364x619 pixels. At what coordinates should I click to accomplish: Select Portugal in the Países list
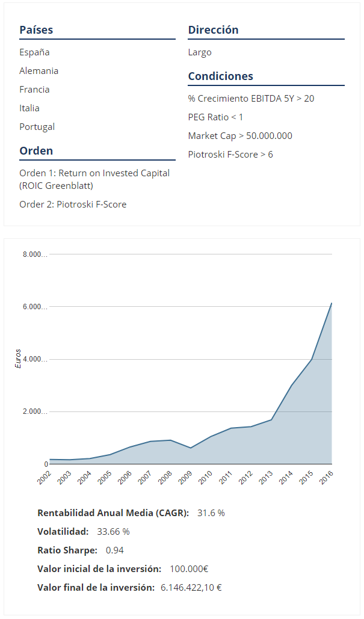37,127
